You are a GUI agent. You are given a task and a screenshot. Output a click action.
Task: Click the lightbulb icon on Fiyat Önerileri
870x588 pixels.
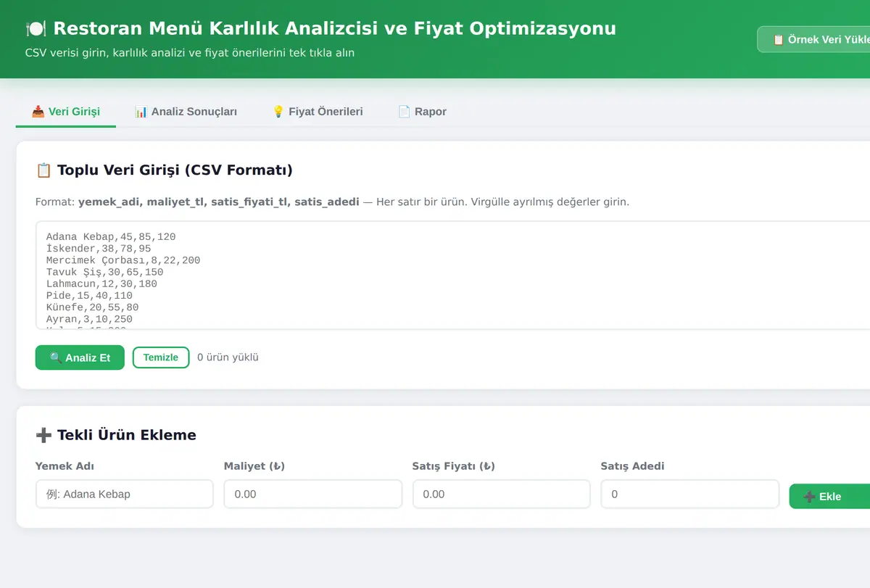point(278,112)
